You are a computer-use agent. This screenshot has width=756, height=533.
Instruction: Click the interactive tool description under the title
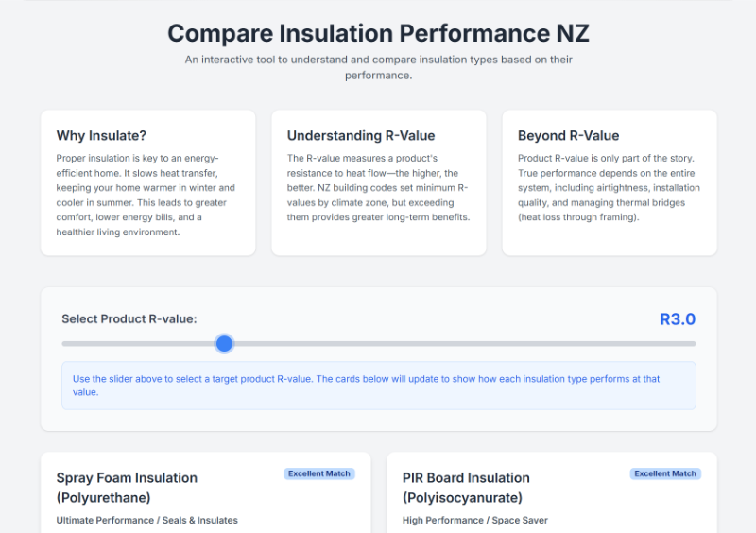[378, 67]
